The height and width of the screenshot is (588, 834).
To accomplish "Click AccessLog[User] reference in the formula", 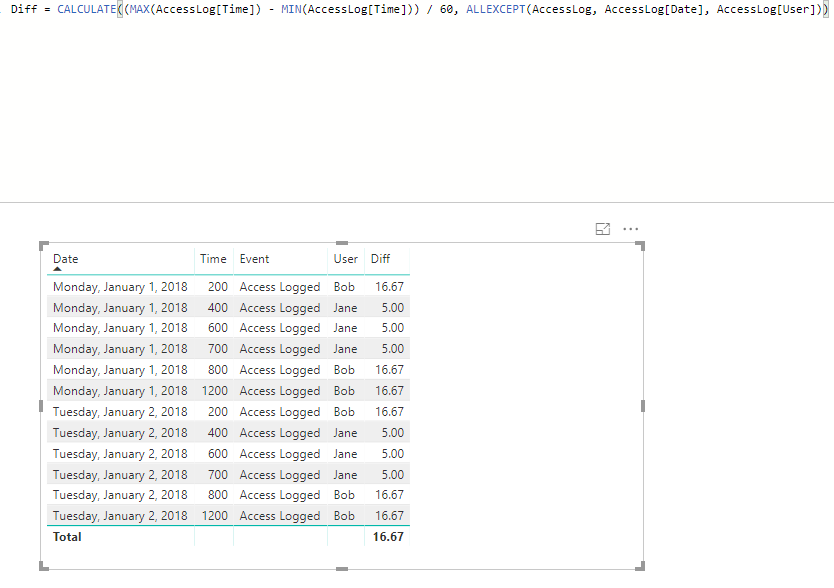I will pos(766,9).
